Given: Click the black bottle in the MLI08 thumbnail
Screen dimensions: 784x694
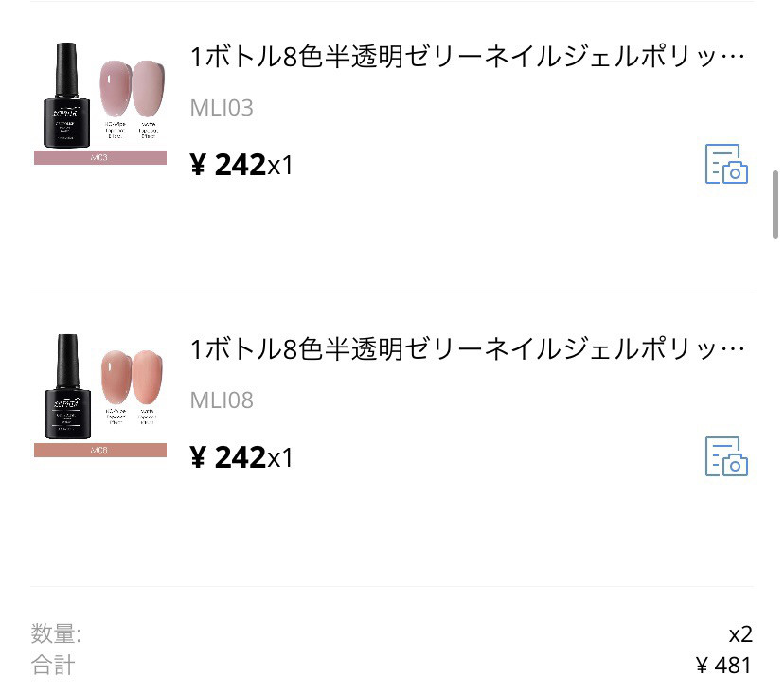Looking at the screenshot, I should coord(68,387).
